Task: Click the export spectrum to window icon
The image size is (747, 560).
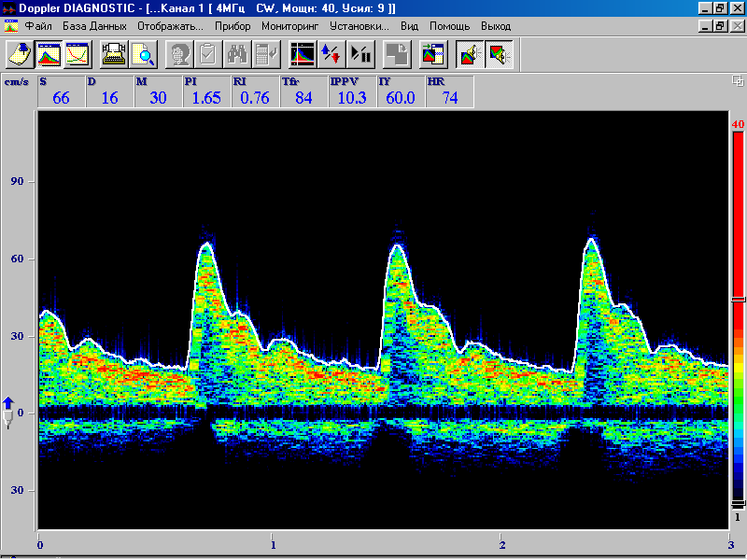Action: 432,55
